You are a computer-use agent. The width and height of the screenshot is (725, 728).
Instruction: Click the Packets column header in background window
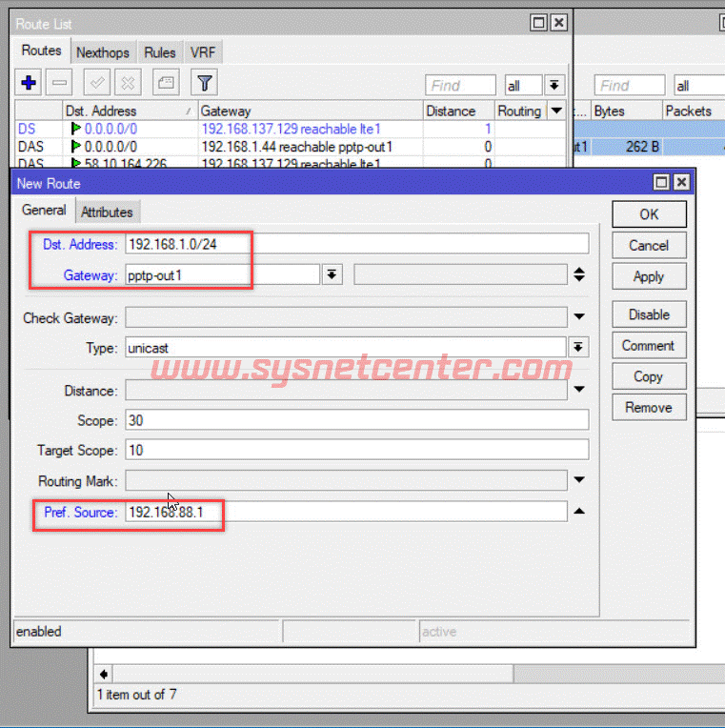click(694, 111)
